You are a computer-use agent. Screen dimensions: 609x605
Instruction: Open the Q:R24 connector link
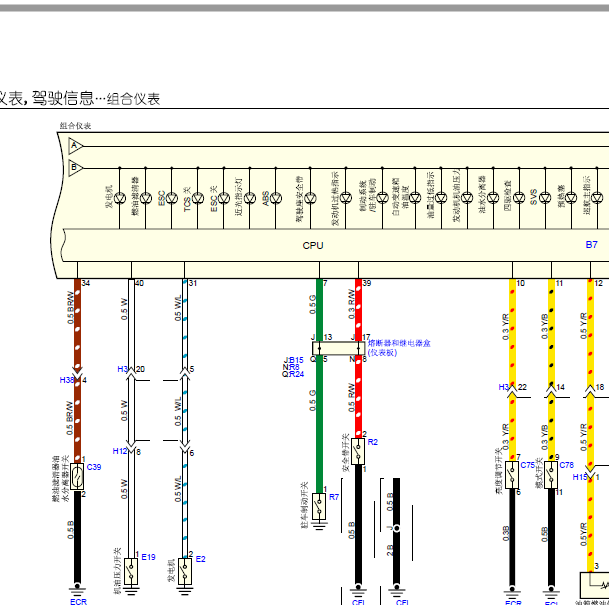click(x=293, y=374)
